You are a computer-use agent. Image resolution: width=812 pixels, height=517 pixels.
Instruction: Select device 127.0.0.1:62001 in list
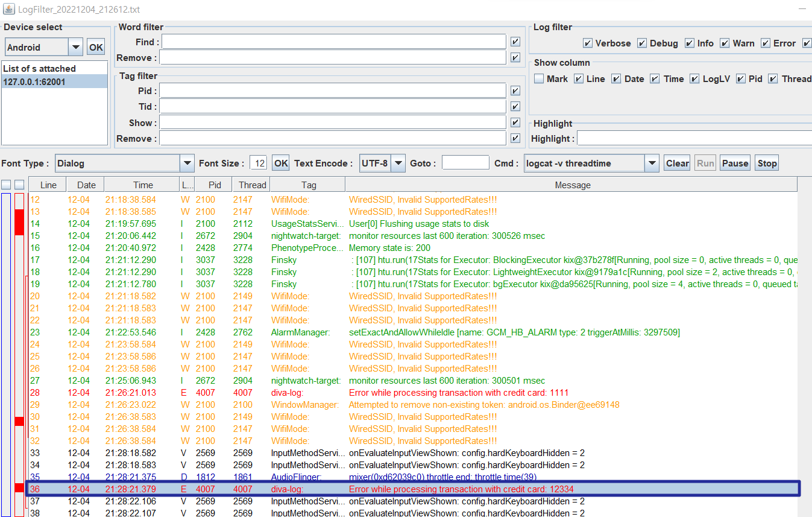[55, 81]
